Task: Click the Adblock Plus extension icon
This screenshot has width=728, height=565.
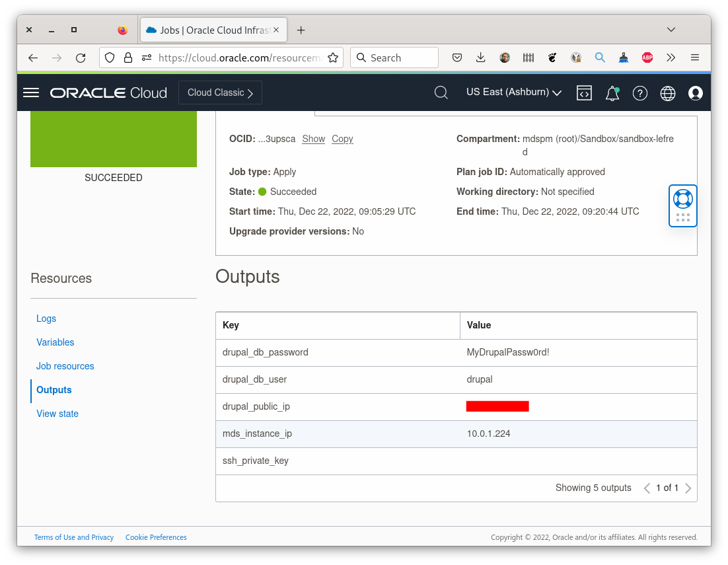Action: [x=647, y=57]
